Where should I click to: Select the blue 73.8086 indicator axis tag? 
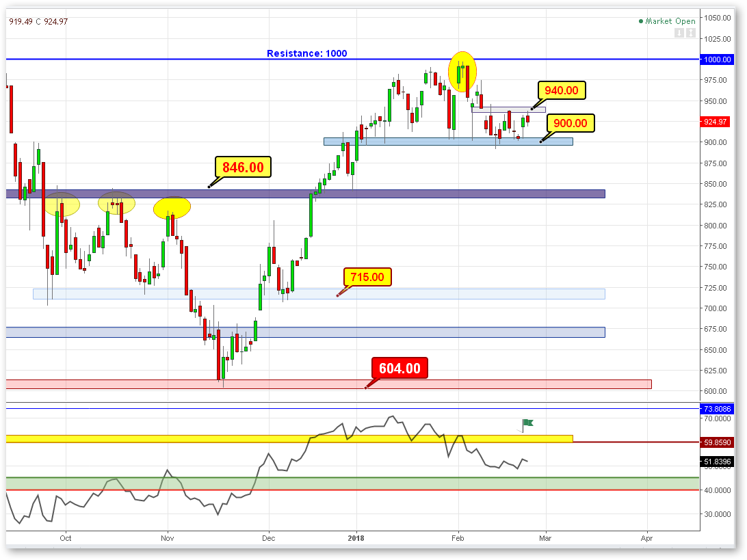(x=718, y=409)
